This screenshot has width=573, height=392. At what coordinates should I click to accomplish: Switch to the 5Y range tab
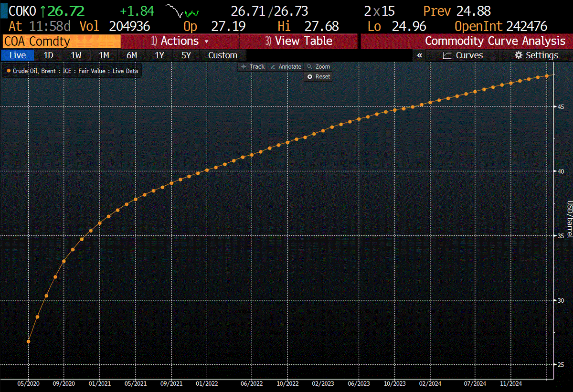click(x=186, y=55)
